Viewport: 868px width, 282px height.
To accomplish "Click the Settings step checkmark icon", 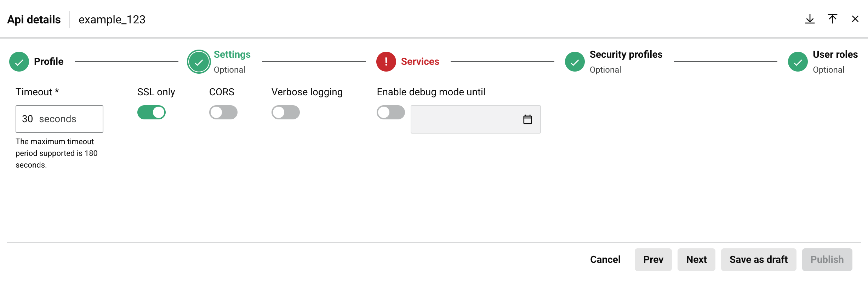I will pyautogui.click(x=199, y=62).
